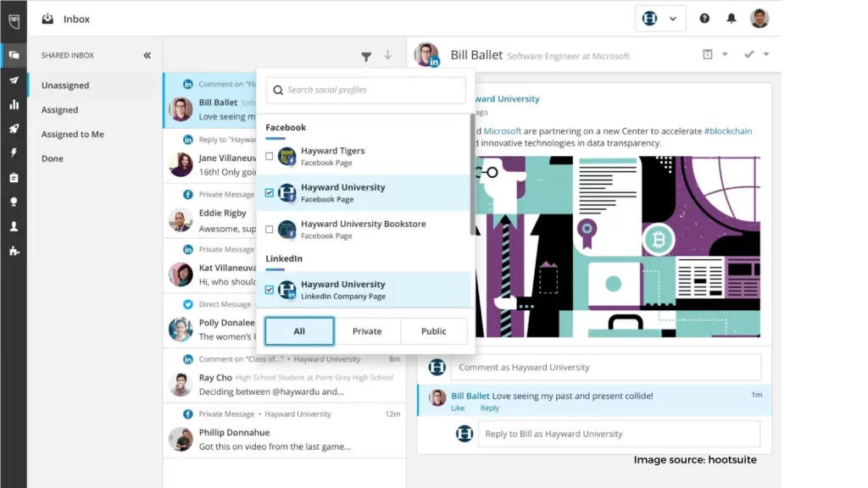Click Reply under Bill Ballet's comment
The width and height of the screenshot is (868, 488).
click(489, 408)
